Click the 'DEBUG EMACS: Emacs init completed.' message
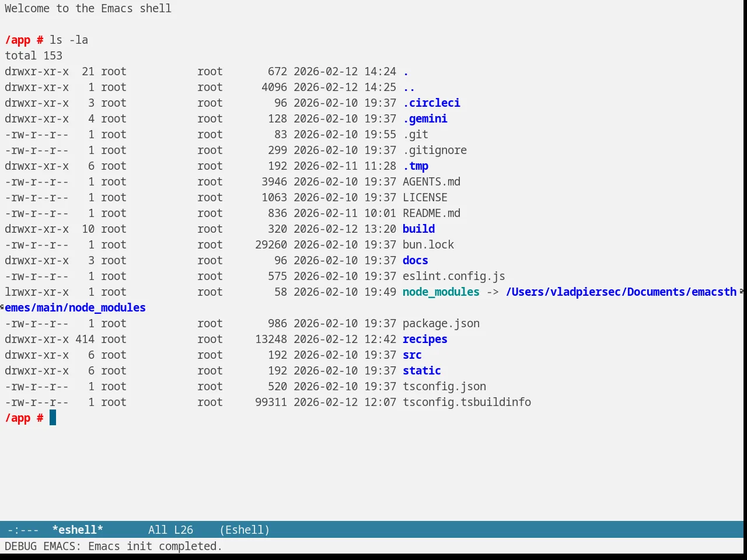Image resolution: width=747 pixels, height=560 pixels. [113, 547]
